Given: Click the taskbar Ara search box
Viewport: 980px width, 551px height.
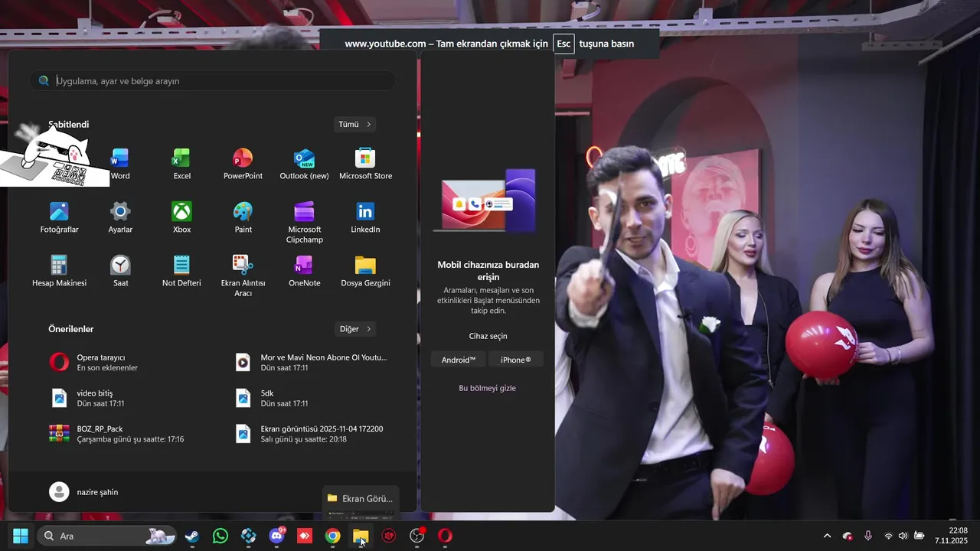Looking at the screenshot, I should [x=106, y=536].
